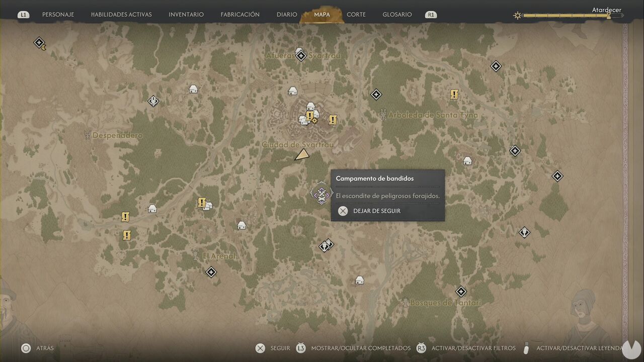Click the Atardecer time-of-day bar

point(573,16)
